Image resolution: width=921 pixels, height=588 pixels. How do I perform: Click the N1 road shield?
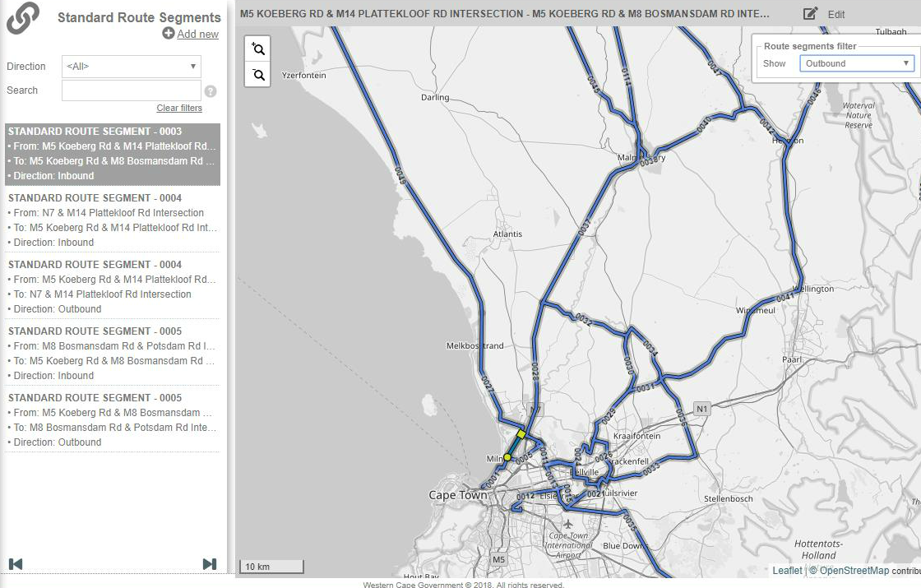[x=702, y=408]
